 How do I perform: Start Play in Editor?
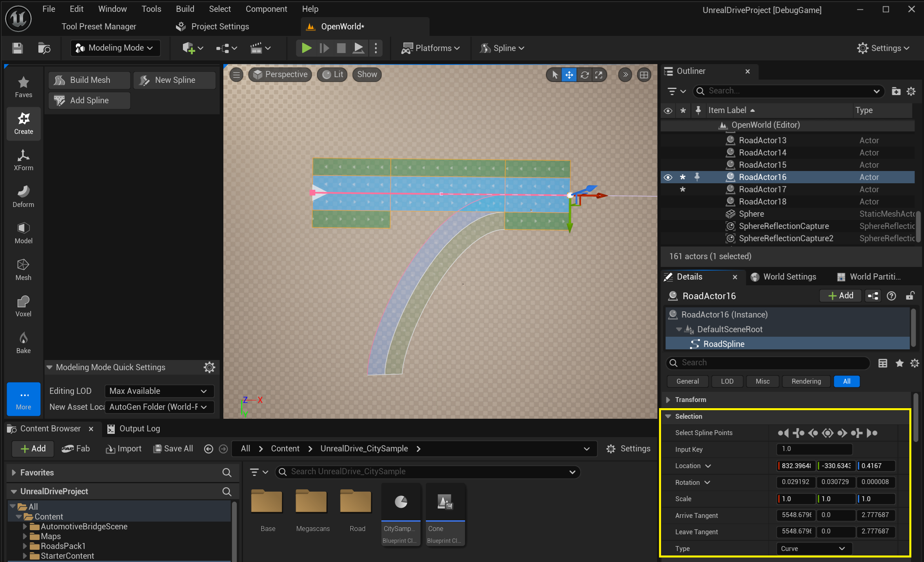(x=306, y=48)
